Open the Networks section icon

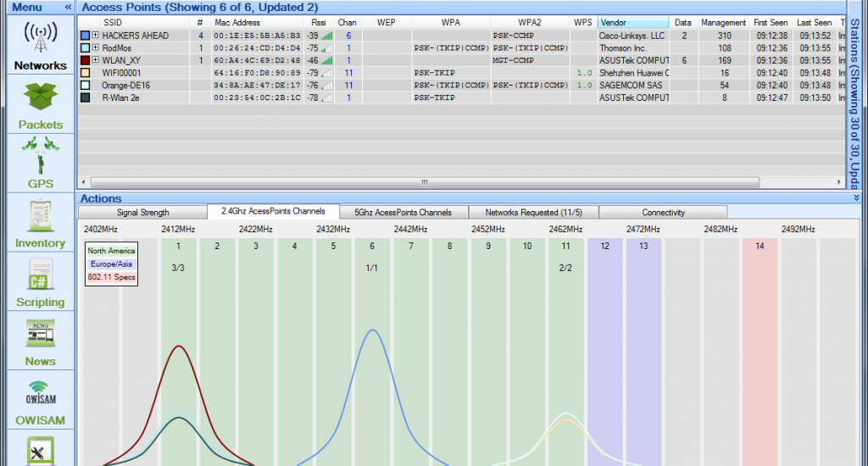pos(40,37)
